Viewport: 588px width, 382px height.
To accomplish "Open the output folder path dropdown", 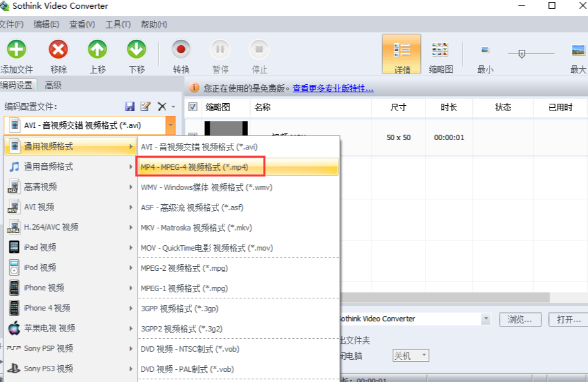I will coord(486,319).
